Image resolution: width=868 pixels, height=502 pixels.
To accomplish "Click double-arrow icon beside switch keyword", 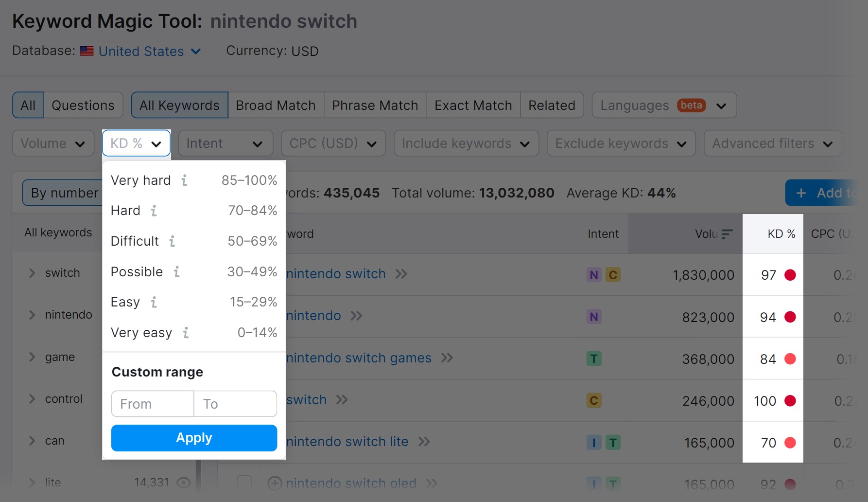I will pyautogui.click(x=342, y=400).
